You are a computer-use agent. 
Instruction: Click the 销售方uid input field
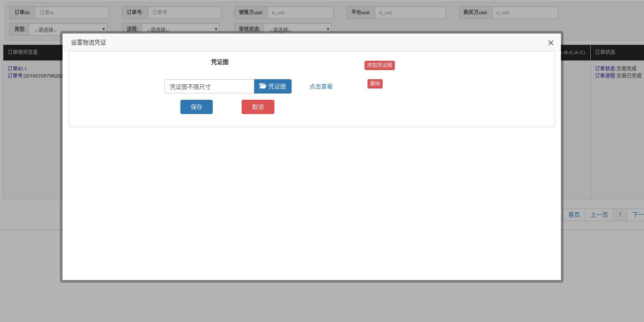[300, 13]
